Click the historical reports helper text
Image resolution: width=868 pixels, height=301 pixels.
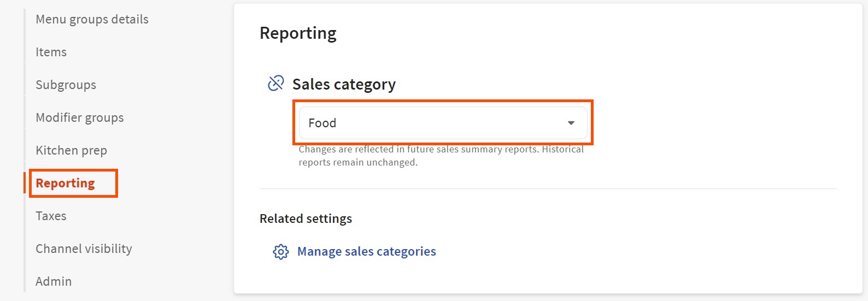pyautogui.click(x=441, y=156)
